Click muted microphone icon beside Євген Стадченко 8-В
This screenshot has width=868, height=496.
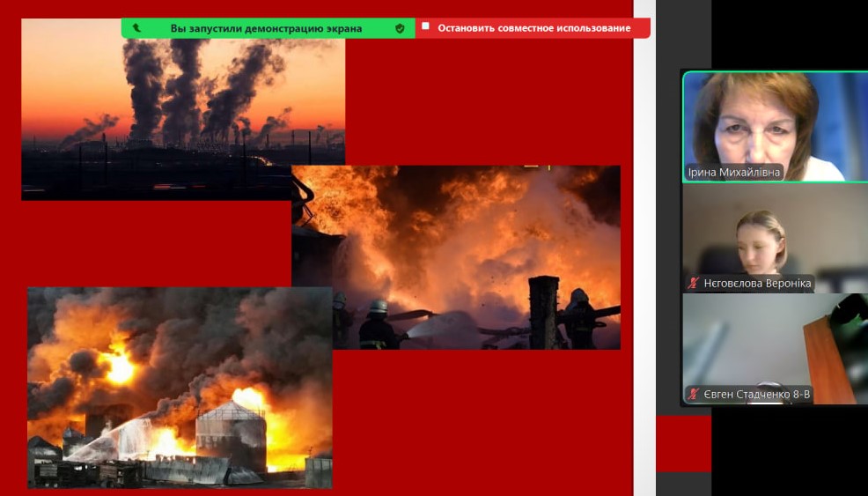pyautogui.click(x=694, y=394)
